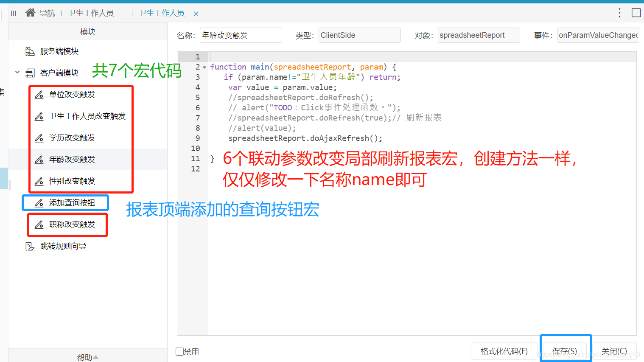Select the 年龄改变触发 macro

pos(72,160)
